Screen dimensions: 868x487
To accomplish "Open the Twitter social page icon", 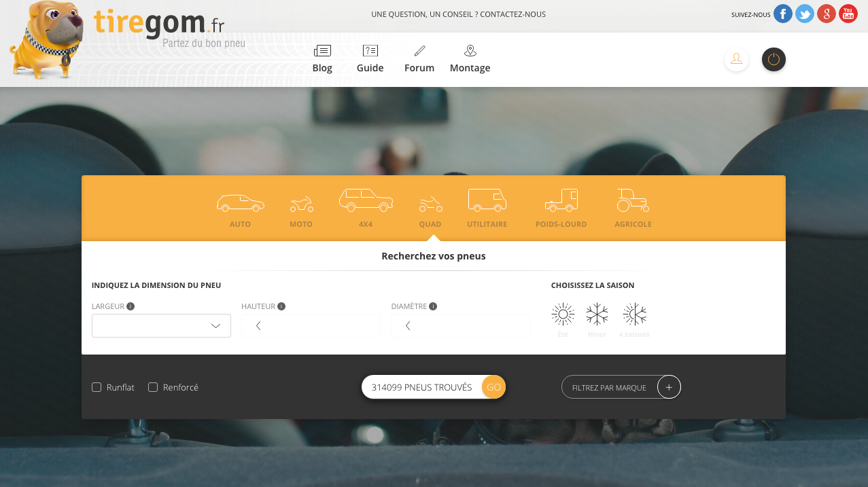I will click(805, 14).
